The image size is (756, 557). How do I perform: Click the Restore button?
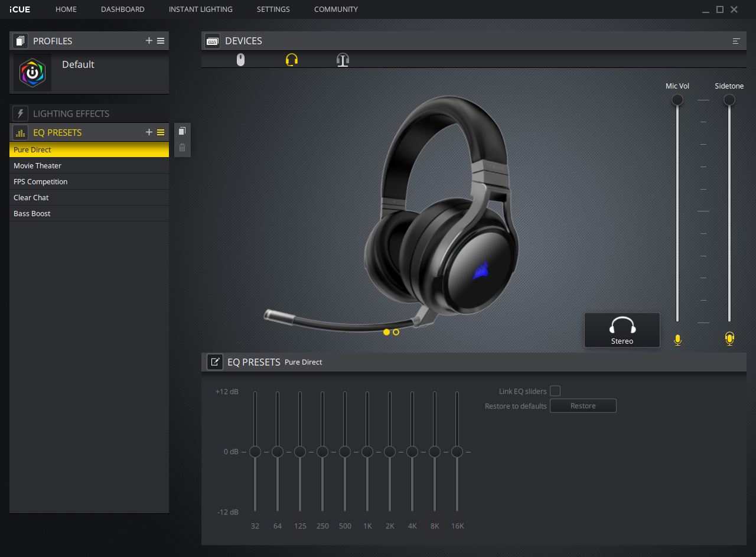(583, 406)
